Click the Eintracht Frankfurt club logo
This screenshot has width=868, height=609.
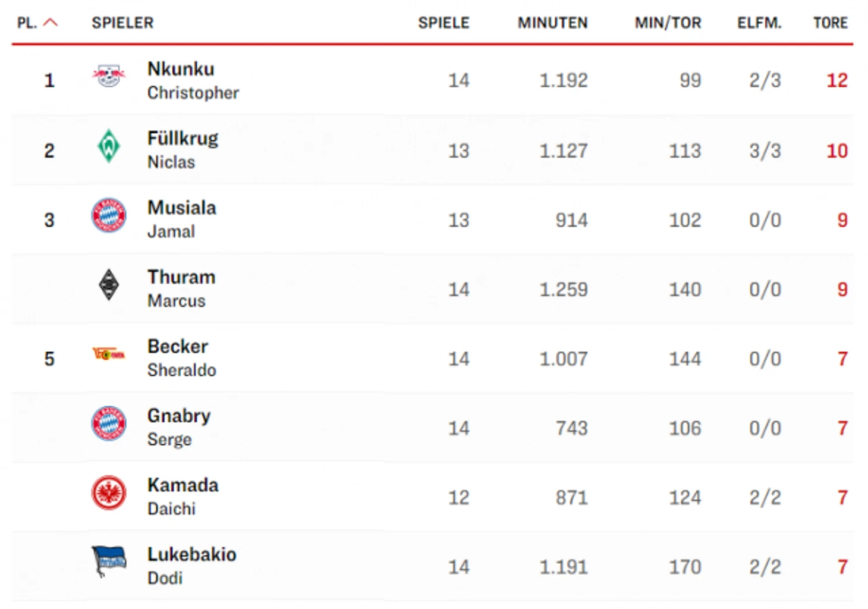pos(109,493)
